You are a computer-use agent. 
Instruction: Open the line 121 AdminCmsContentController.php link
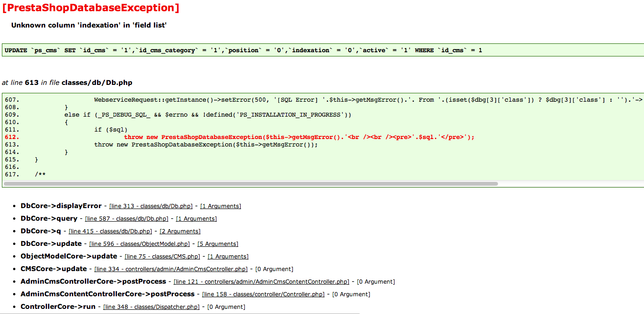261,281
